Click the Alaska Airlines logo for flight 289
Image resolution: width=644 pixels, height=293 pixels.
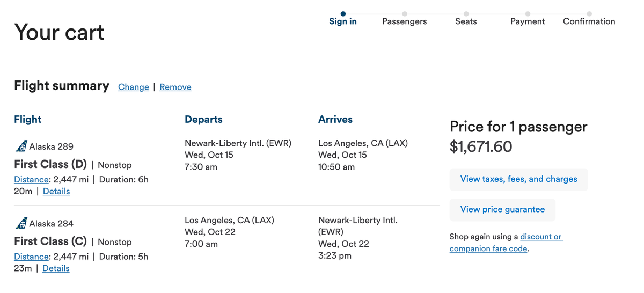point(21,146)
